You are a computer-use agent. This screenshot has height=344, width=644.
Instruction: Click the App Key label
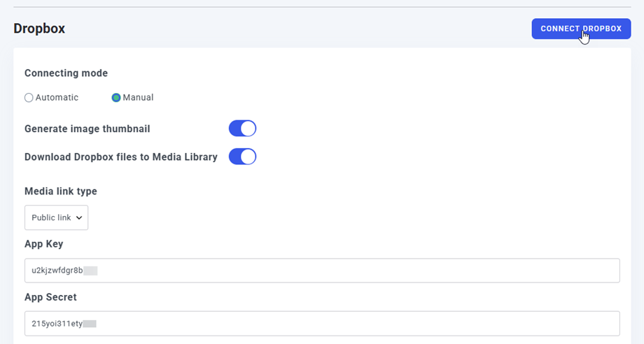[44, 244]
